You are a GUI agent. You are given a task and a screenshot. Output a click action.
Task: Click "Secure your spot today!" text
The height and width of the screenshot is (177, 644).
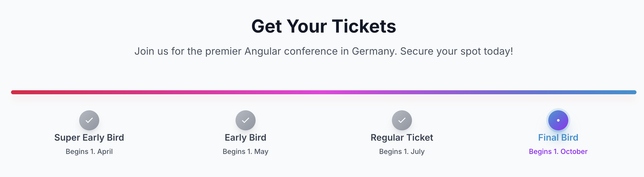click(457, 51)
